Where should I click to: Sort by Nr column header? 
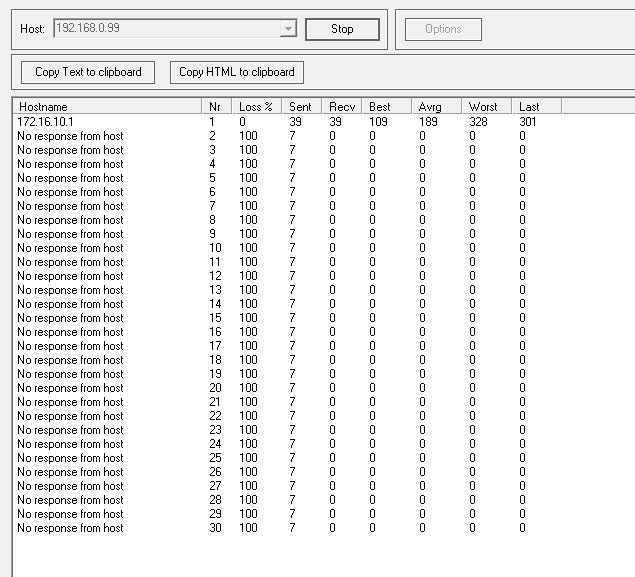(217, 107)
